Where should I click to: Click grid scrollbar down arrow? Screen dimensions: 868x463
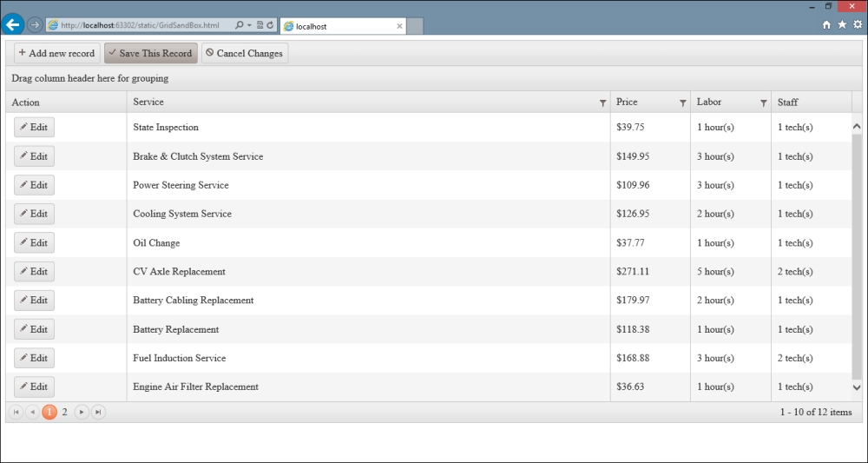tap(857, 387)
